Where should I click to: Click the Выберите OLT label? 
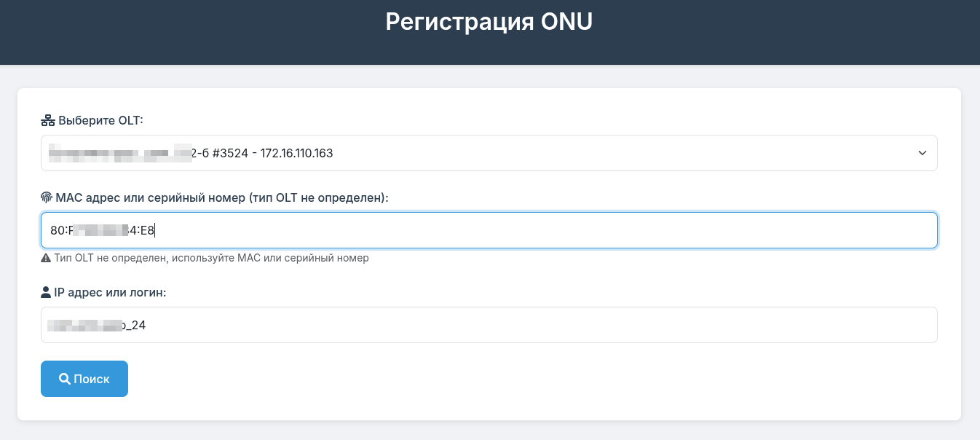(100, 120)
